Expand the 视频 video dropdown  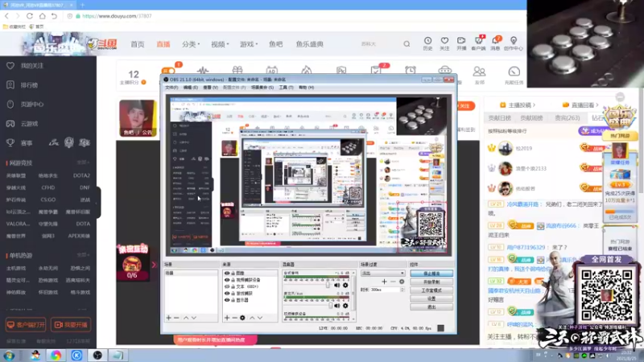(x=220, y=44)
